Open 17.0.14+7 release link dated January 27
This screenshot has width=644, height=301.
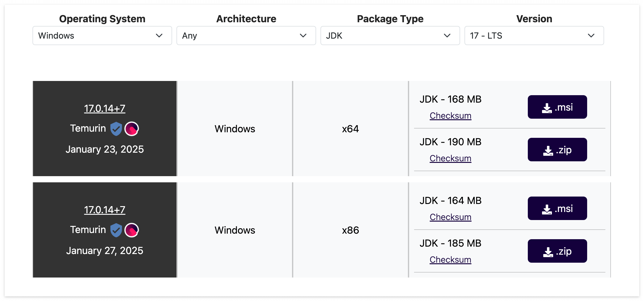click(x=105, y=210)
